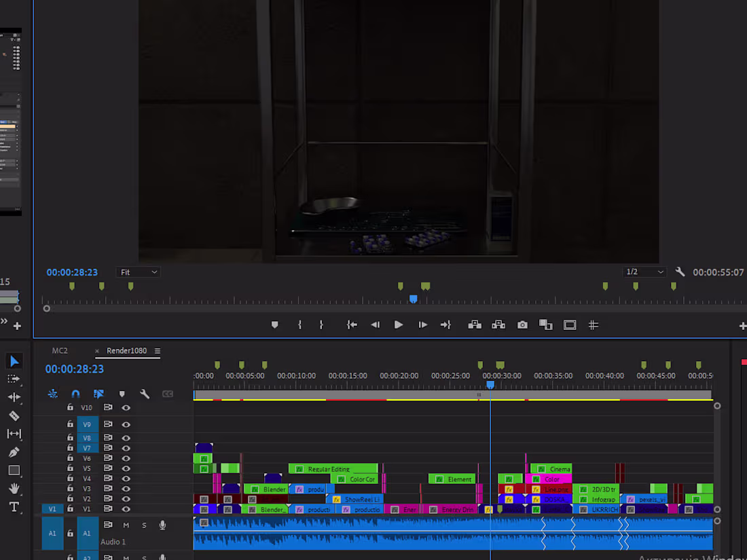Viewport: 747px width, 560px height.
Task: Select the Ripple Edit tool
Action: (x=14, y=397)
